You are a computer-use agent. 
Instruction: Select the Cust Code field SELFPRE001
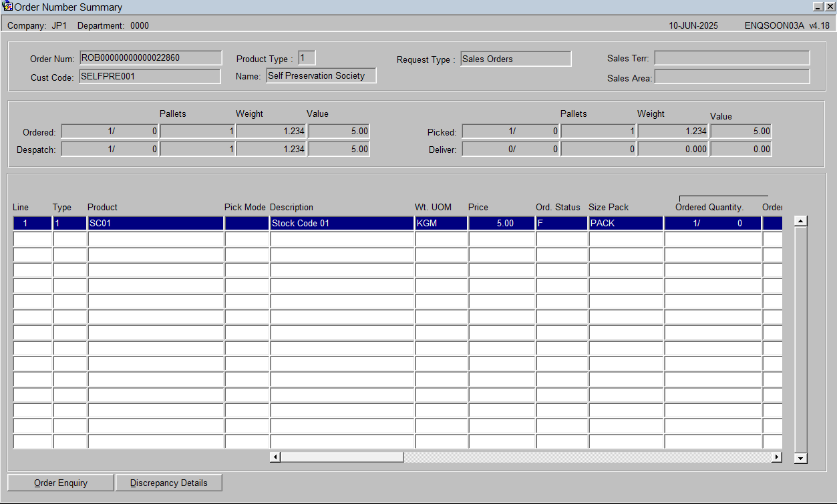150,77
